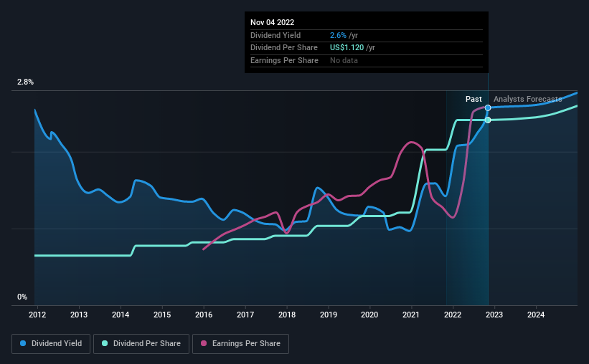Click the No data value in tooltip
589x364 pixels.
[344, 60]
